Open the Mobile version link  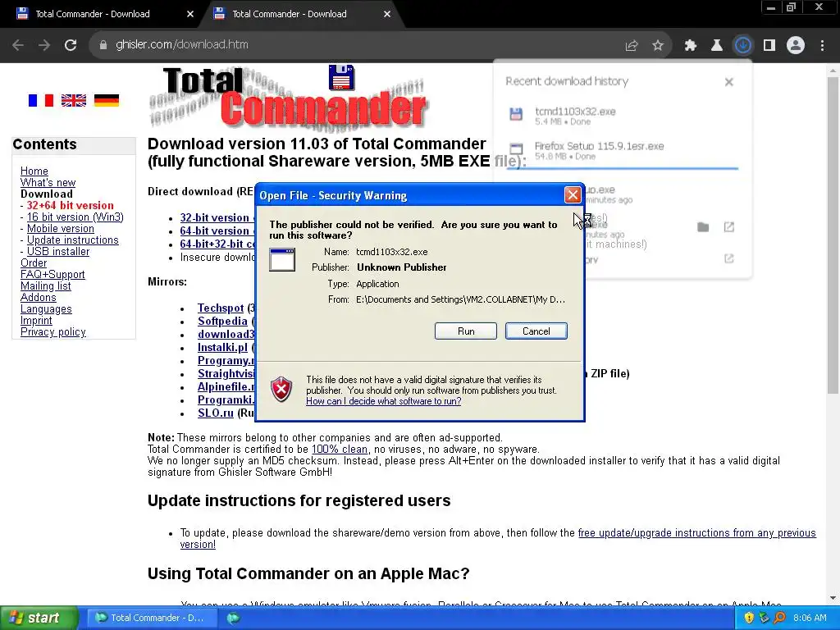[x=61, y=229]
